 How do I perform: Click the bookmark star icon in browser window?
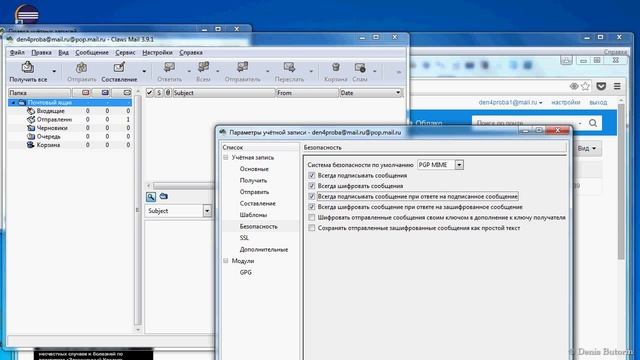[586, 86]
